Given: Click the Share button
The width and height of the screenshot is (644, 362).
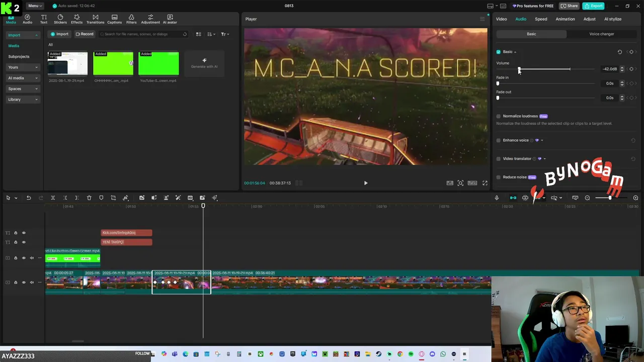Looking at the screenshot, I should pos(570,6).
